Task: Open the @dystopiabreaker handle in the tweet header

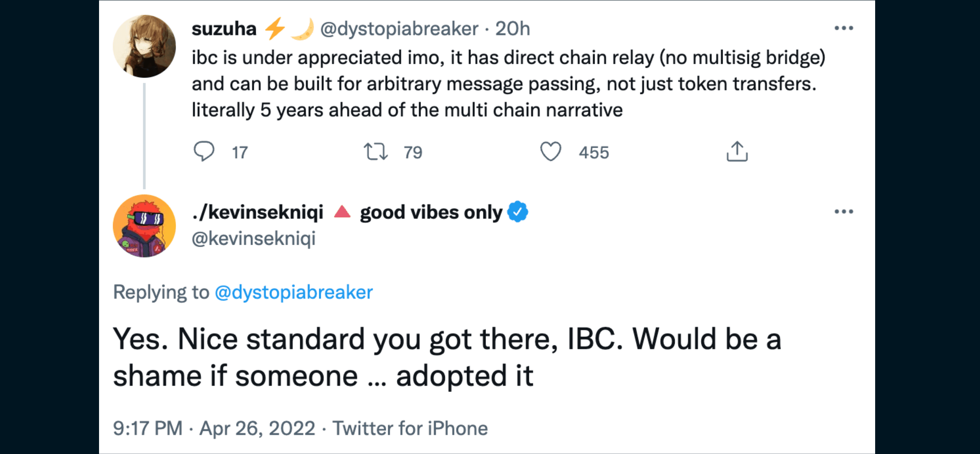Action: point(399,29)
